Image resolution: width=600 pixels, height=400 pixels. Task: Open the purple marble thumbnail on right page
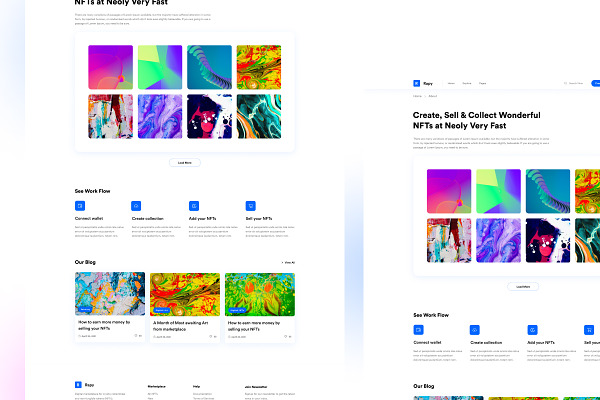(498, 240)
